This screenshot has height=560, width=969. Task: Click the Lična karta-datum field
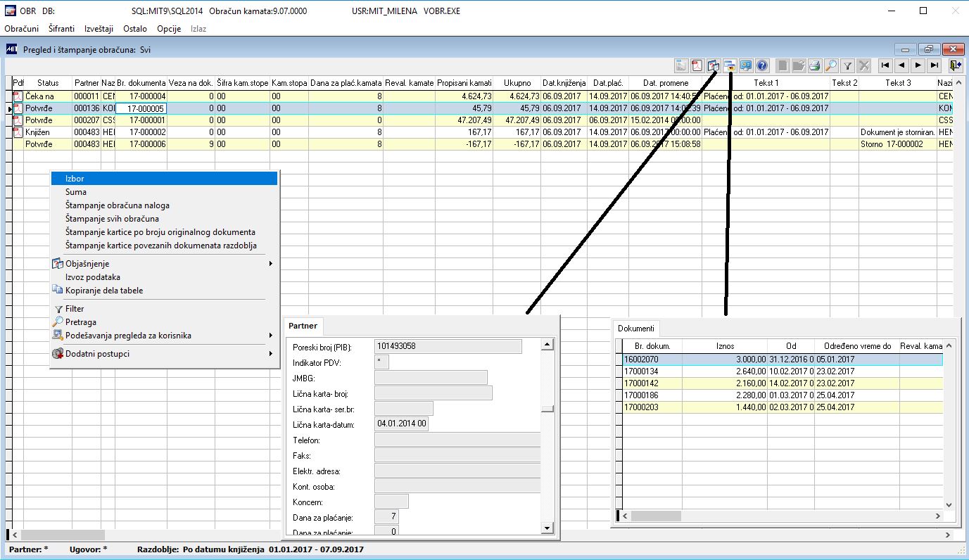tap(401, 424)
